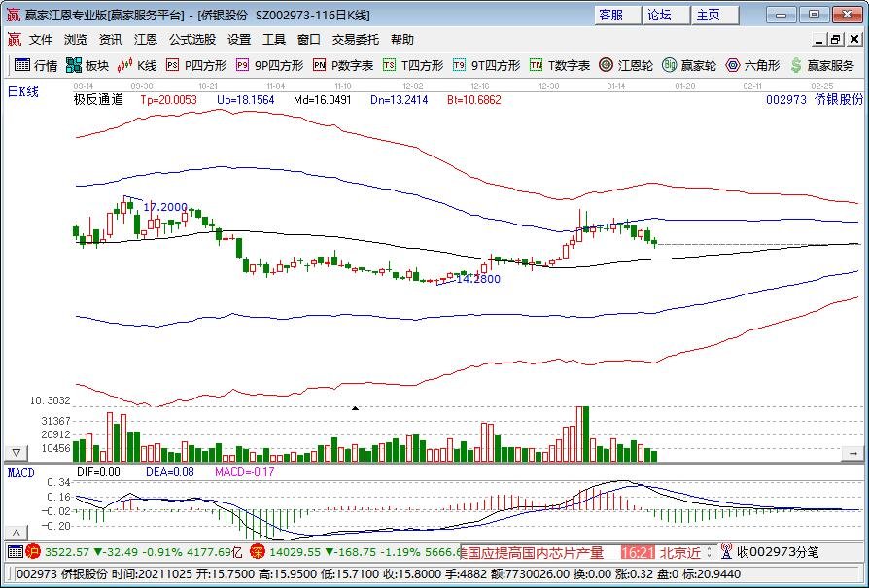The image size is (869, 588).
Task: Click the MACD indicator label
Action: click(20, 472)
